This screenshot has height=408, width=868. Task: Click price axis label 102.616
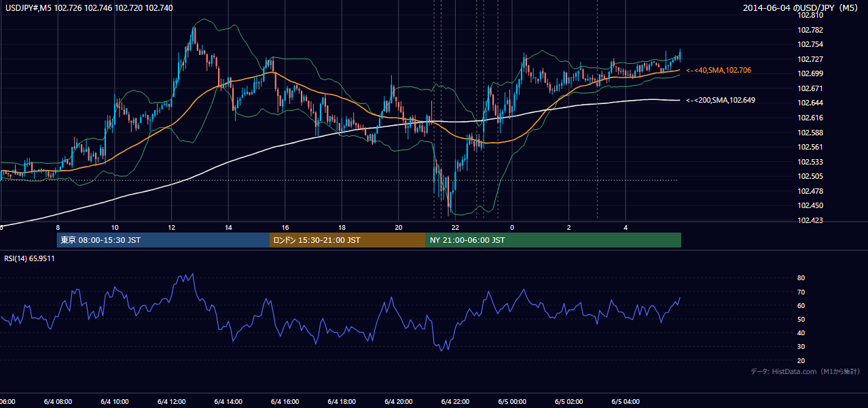(810, 118)
